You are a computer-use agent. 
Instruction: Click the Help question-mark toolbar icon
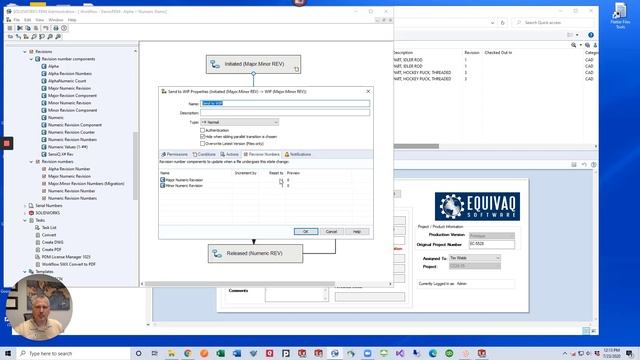(x=64, y=28)
